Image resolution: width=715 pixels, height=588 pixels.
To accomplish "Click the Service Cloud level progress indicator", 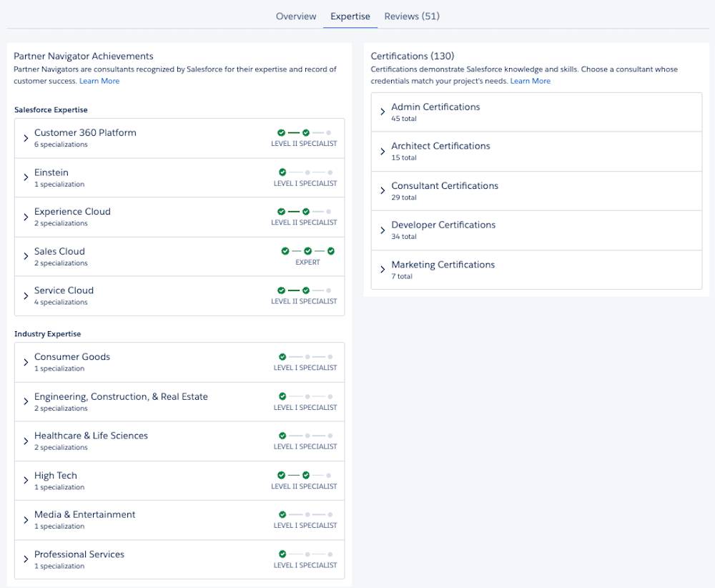I will pos(304,290).
